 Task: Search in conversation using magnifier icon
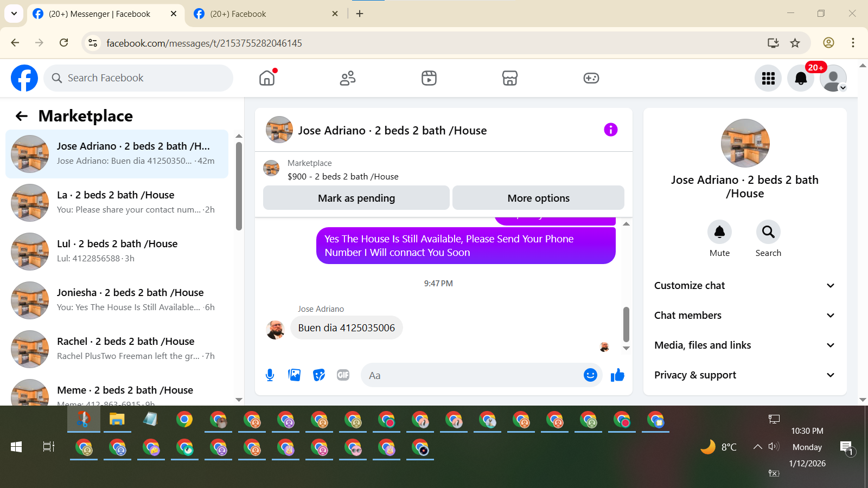pos(769,232)
